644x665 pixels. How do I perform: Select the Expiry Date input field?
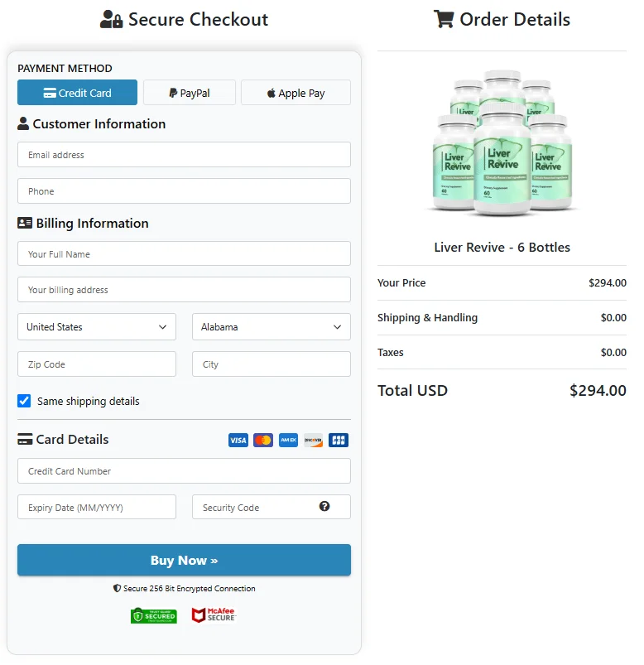coord(97,508)
